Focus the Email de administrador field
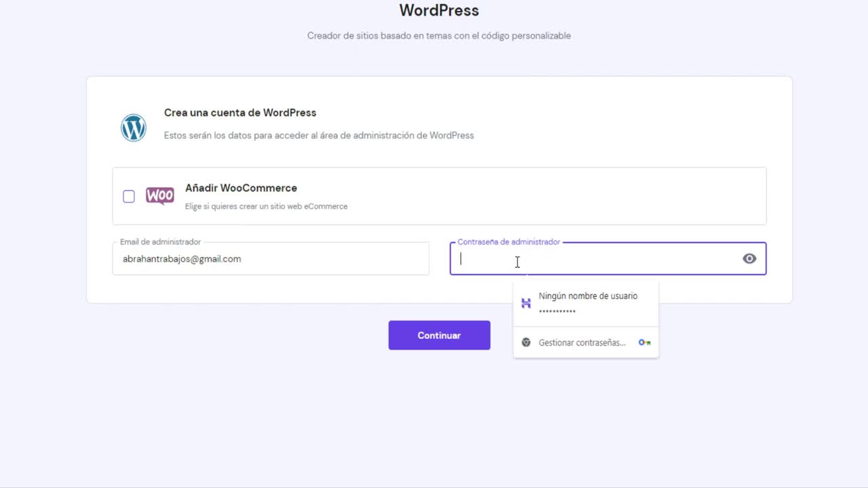868x488 pixels. (x=271, y=258)
